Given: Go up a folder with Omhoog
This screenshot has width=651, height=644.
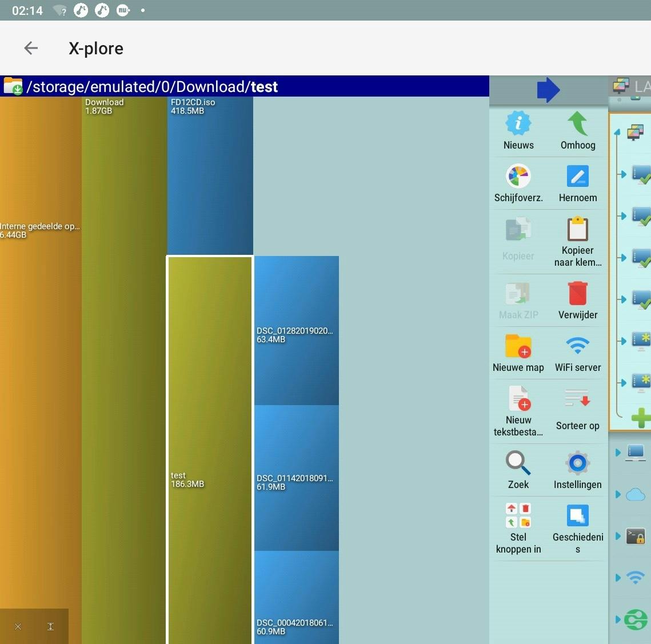Looking at the screenshot, I should coord(577,130).
